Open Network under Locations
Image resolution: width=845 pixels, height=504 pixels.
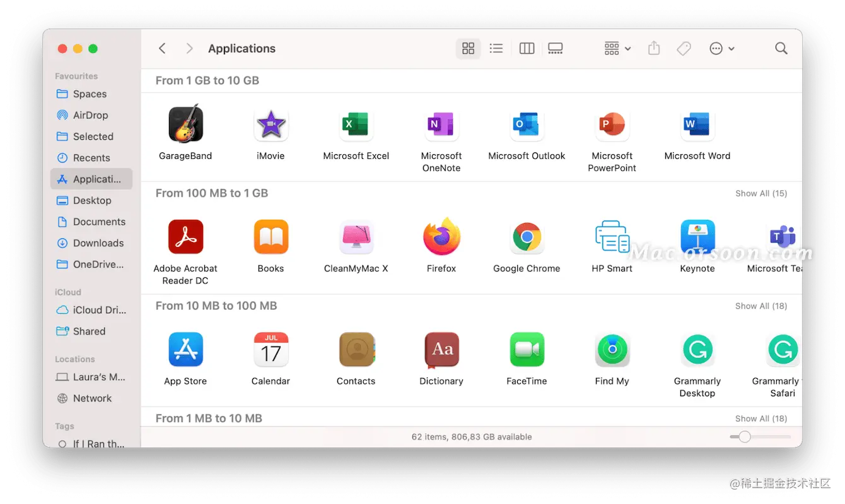91,398
